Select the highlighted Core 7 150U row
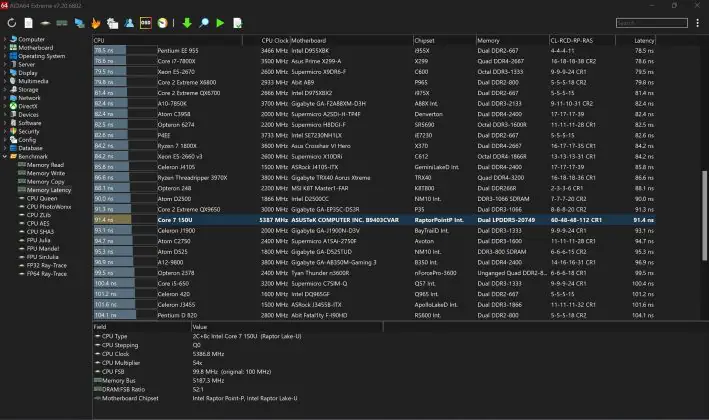This screenshot has width=709, height=420. click(374, 220)
